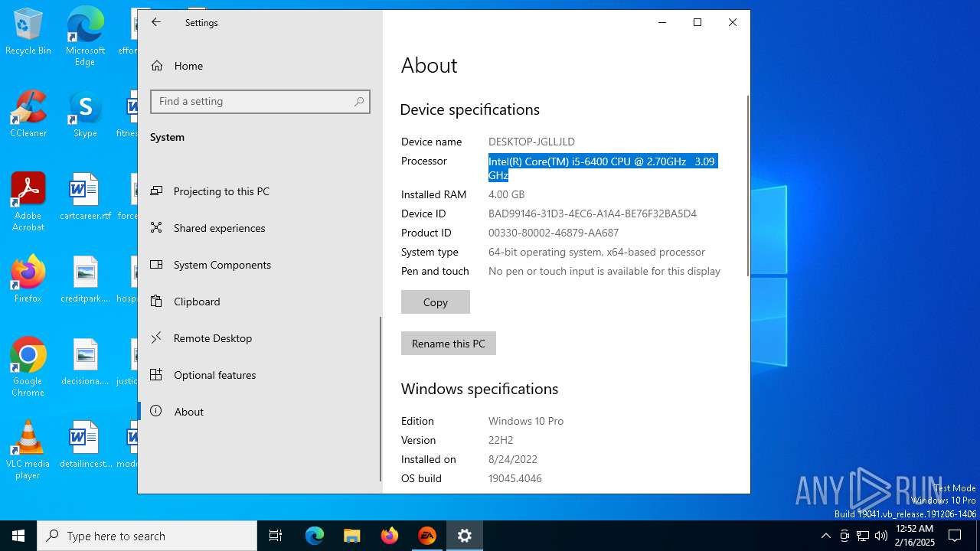980x551 pixels.
Task: Click the Projecting to this PC icon
Action: point(156,191)
